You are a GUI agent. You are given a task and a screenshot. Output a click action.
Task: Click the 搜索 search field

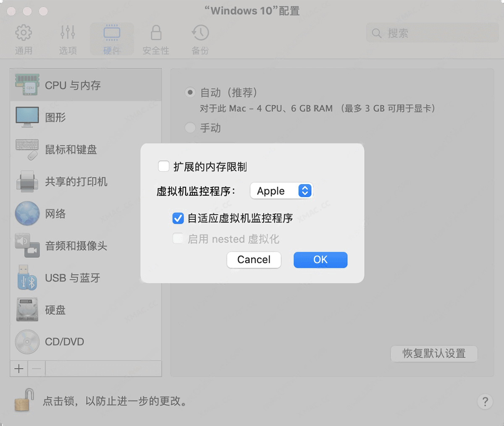433,33
